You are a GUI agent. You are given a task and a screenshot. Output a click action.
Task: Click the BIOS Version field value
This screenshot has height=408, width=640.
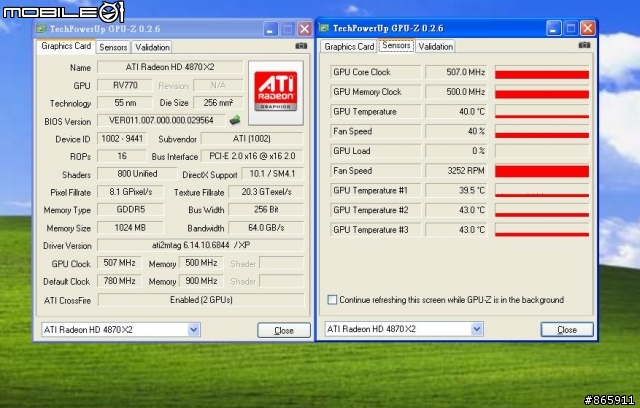click(x=161, y=120)
